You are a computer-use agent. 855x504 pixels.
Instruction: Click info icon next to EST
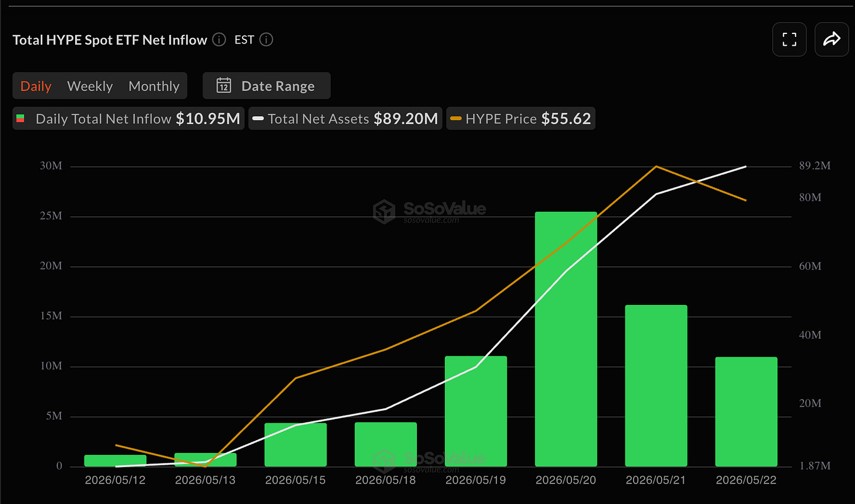point(266,40)
